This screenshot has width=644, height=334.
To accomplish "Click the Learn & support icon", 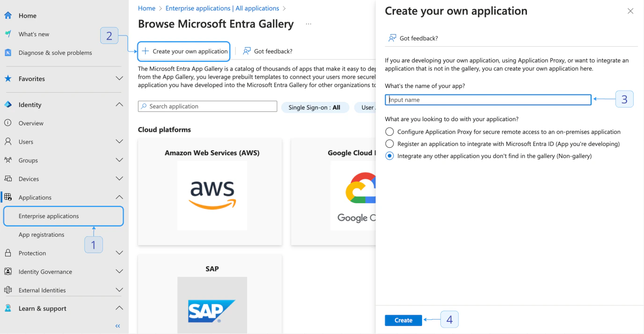I will [8, 308].
